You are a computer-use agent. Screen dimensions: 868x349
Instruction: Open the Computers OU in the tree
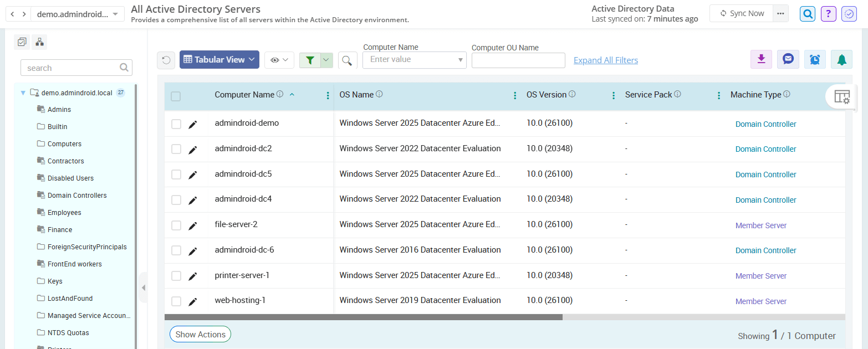click(63, 143)
